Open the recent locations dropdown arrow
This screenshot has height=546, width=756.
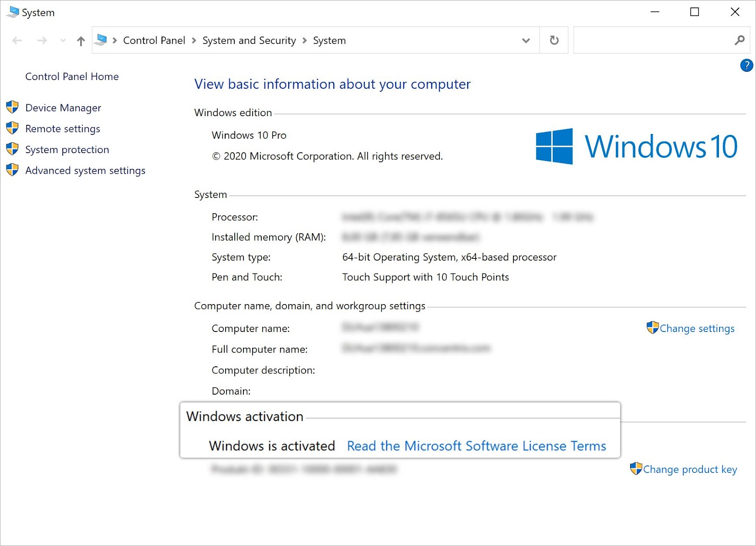click(63, 41)
